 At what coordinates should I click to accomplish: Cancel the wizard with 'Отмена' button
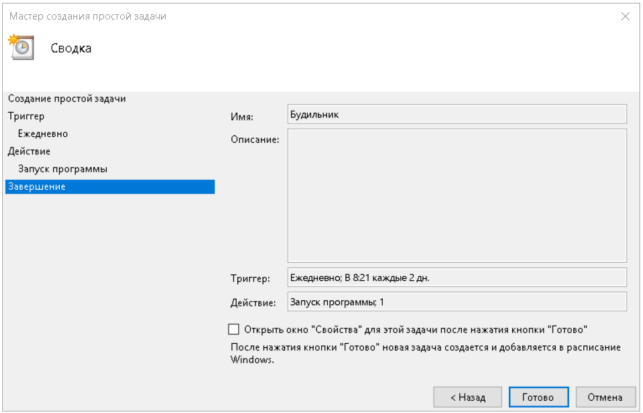[x=605, y=397]
